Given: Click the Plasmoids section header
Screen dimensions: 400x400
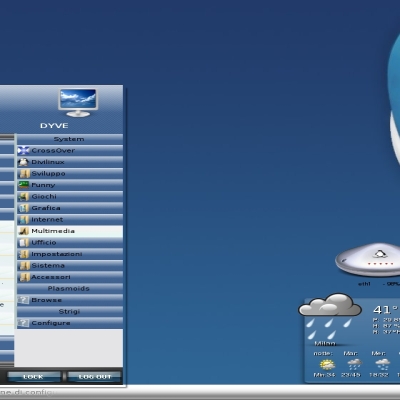Looking at the screenshot, I should coord(69,288).
